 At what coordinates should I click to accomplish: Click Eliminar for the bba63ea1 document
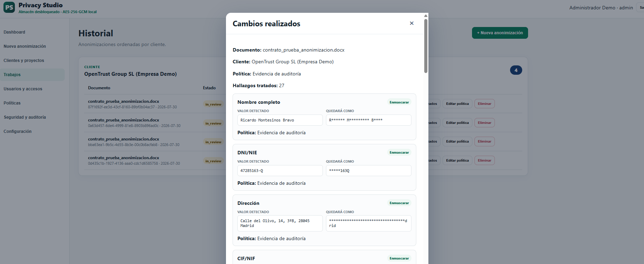[484, 142]
